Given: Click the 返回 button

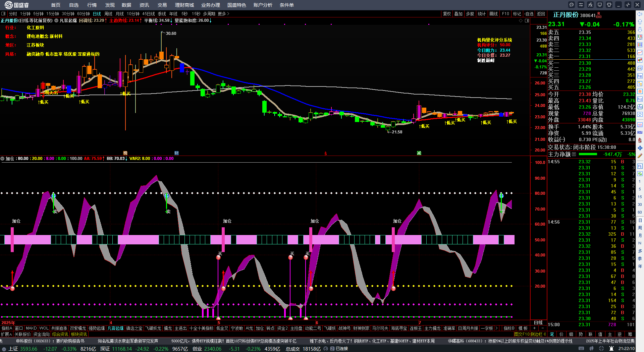Looking at the screenshot, I should pos(541,14).
